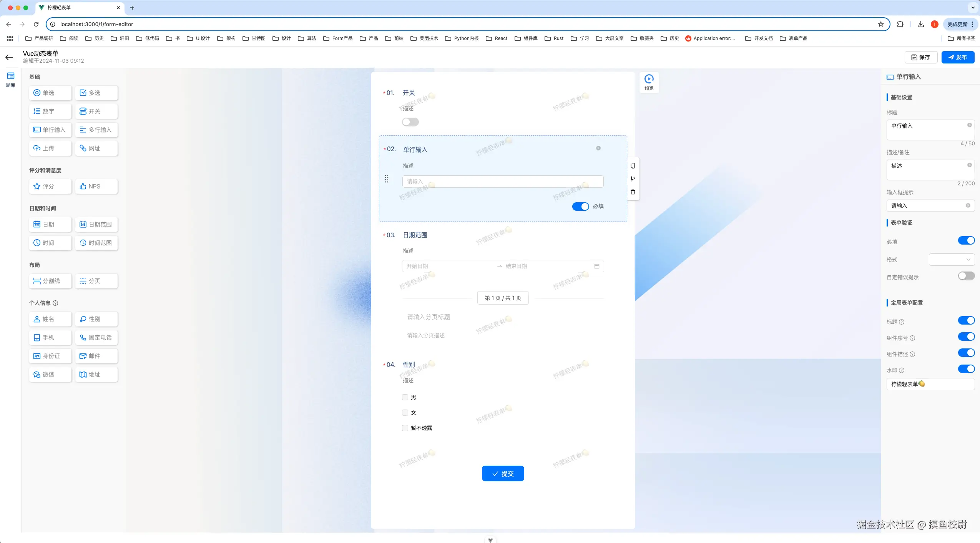Image resolution: width=980 pixels, height=543 pixels.
Task: Click the help icon next to 个人信息
Action: pos(55,303)
